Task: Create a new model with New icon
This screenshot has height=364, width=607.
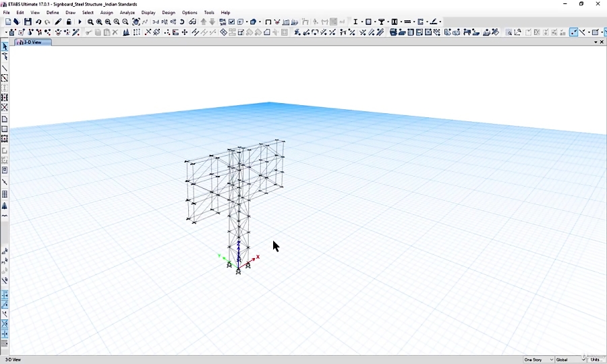Action: tap(8, 22)
